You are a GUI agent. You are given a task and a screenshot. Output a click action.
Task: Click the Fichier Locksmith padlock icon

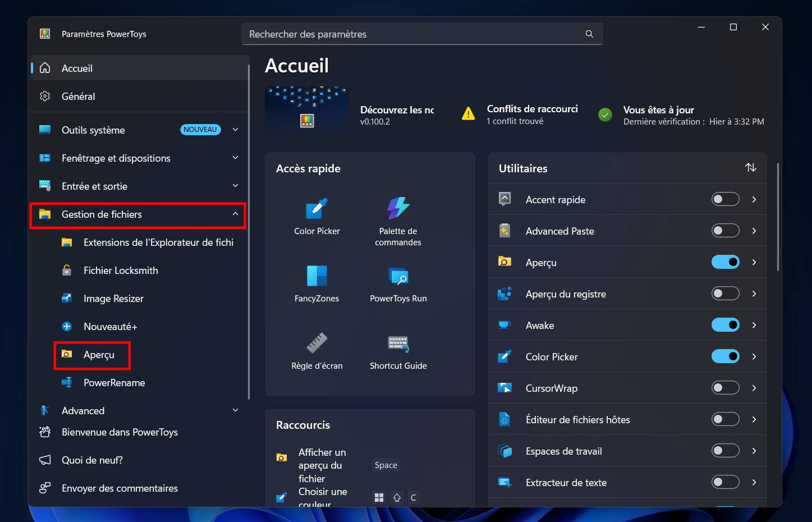pos(67,270)
